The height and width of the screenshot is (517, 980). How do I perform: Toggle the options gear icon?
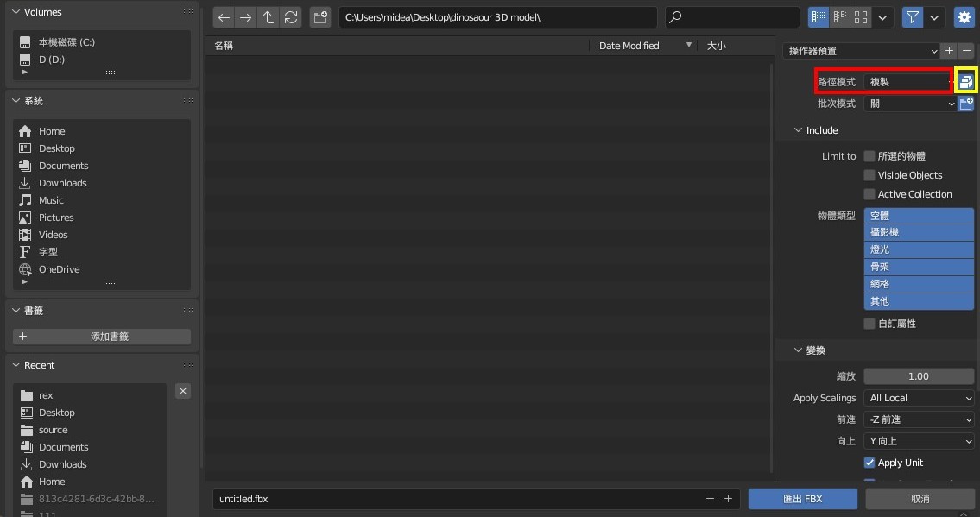point(964,17)
